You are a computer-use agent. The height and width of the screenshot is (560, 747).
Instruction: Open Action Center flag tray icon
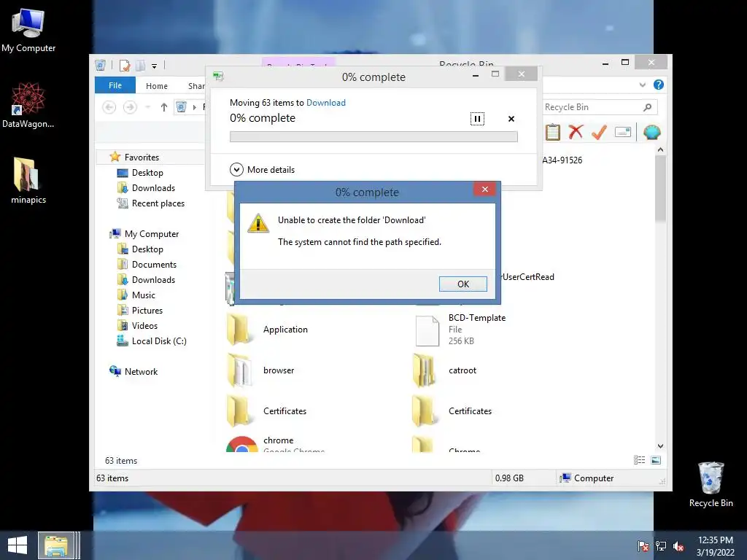pos(643,546)
